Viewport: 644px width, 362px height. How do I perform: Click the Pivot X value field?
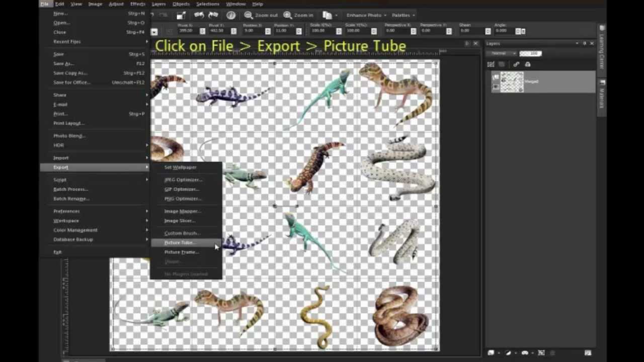point(188,31)
